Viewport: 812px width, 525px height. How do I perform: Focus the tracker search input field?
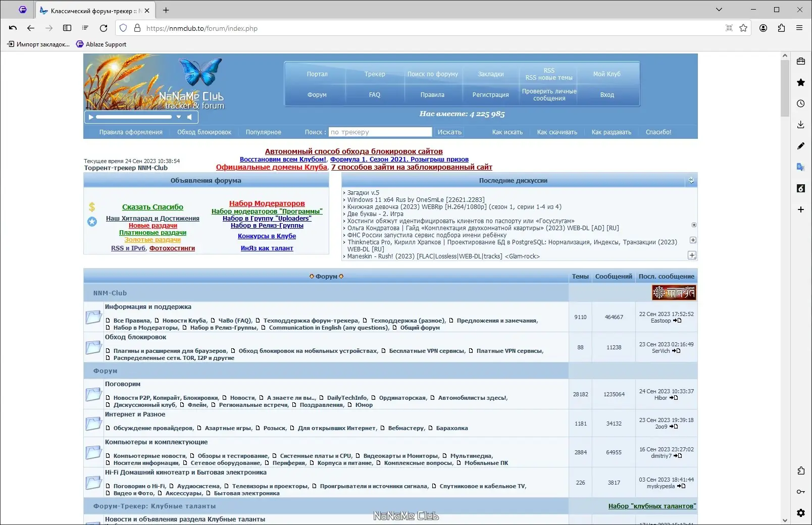[x=380, y=132]
